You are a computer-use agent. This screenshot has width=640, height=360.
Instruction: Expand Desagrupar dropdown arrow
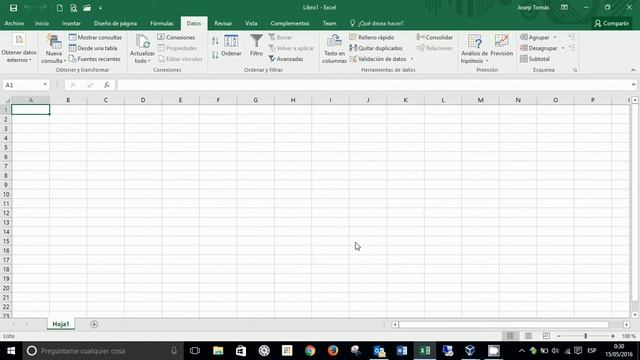563,48
